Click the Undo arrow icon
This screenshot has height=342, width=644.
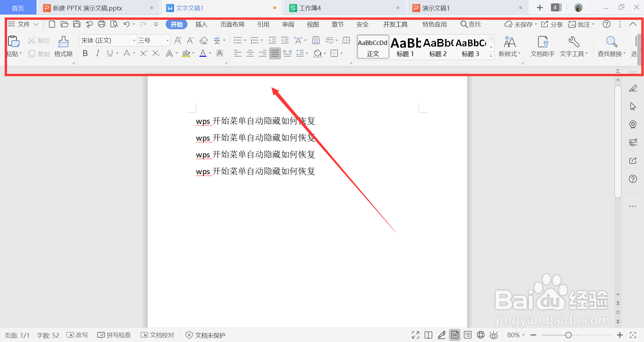coord(126,24)
